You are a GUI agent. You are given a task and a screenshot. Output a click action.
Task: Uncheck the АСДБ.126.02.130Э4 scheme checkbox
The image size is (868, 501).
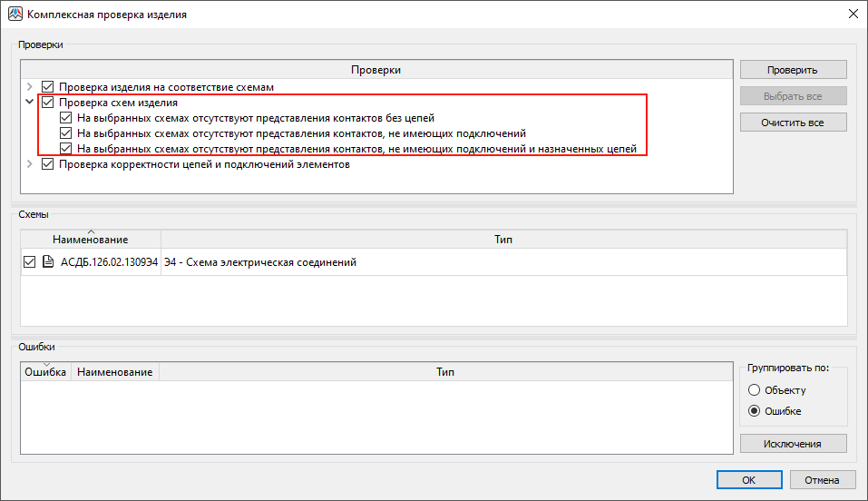(x=30, y=262)
